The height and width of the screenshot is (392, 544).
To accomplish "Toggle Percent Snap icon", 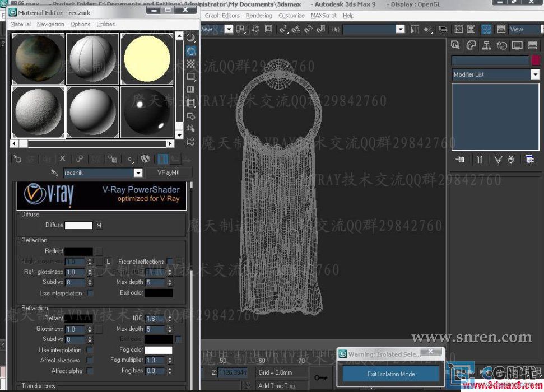I will click(x=309, y=30).
